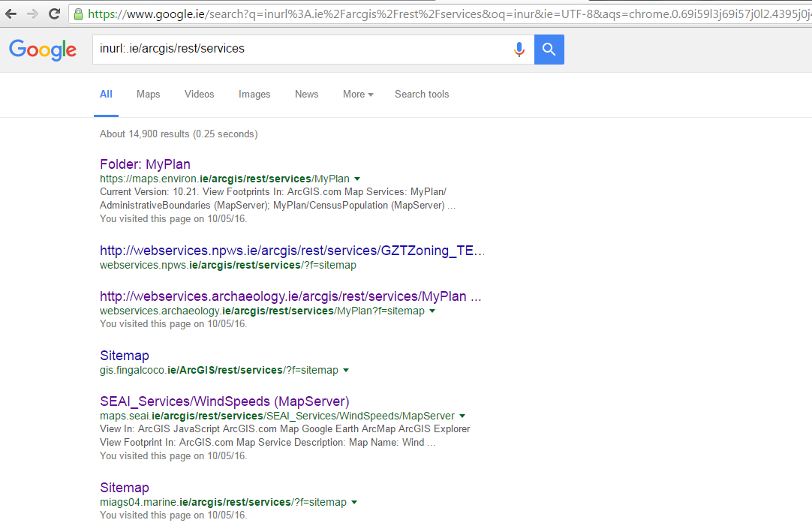Click 'You visited this page' under archaeology.ie result
Viewport: 812px width, 523px height.
tap(173, 324)
